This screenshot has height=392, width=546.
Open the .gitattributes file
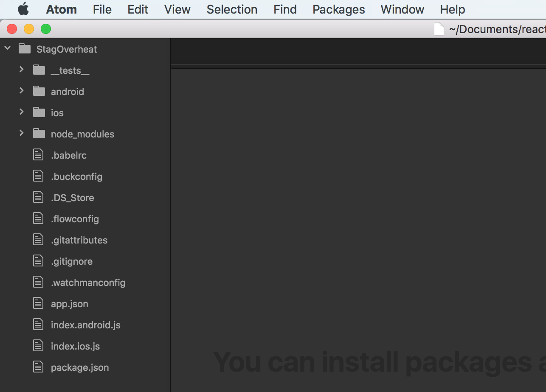pos(79,240)
